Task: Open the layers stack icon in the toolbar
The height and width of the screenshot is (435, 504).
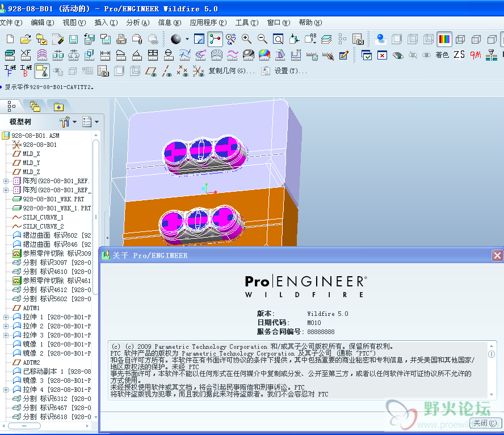Action: click(326, 39)
